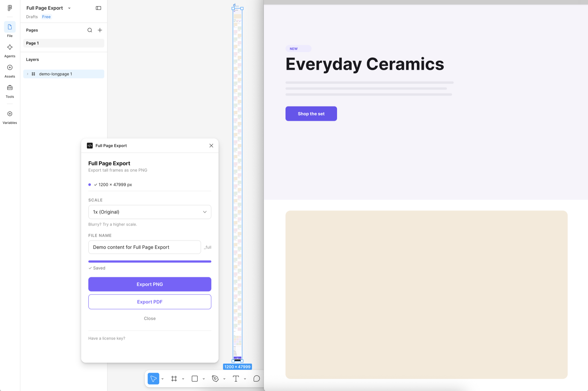Viewport: 588px width, 391px height.
Task: Click the beige image placeholder block
Action: [426, 295]
